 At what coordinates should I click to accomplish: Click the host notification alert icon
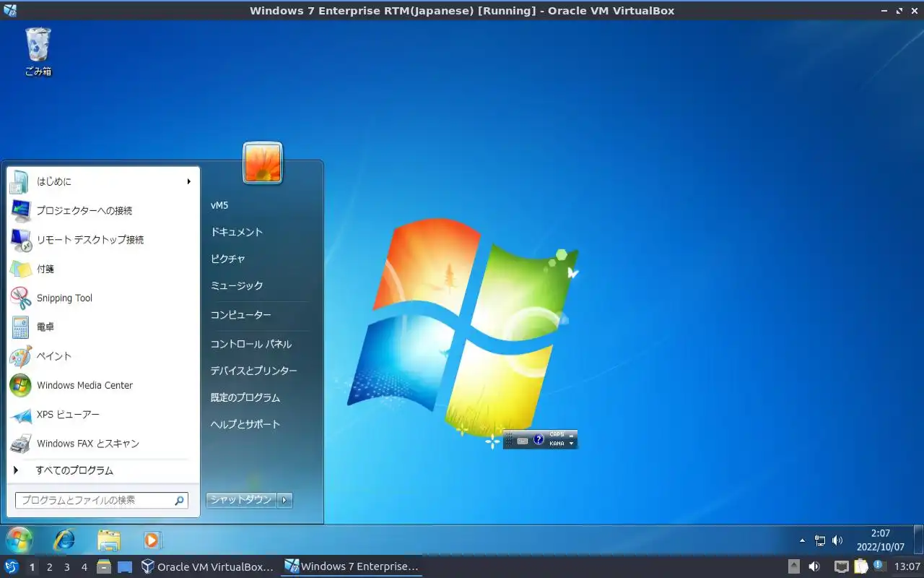click(x=879, y=566)
